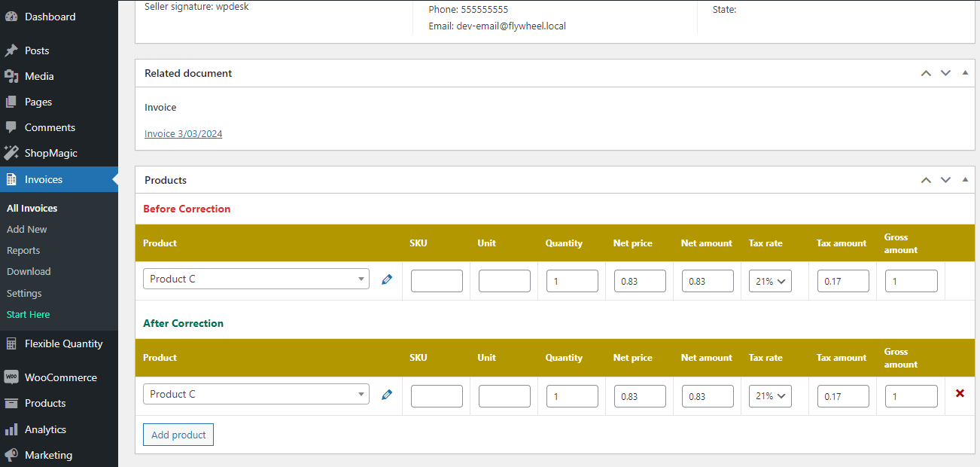The image size is (980, 467).
Task: Open Product C dropdown in After Correction
Action: [256, 394]
